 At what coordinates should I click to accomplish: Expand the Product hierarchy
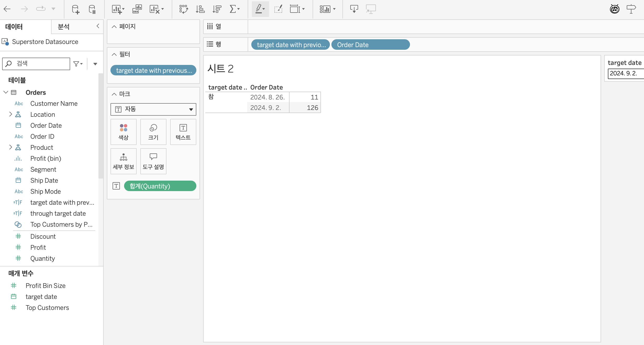pos(10,147)
